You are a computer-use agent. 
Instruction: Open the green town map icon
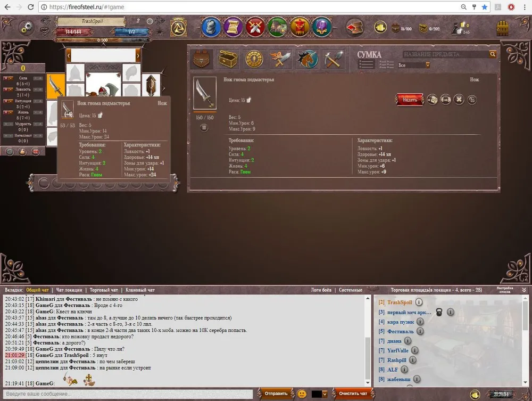pos(277,27)
